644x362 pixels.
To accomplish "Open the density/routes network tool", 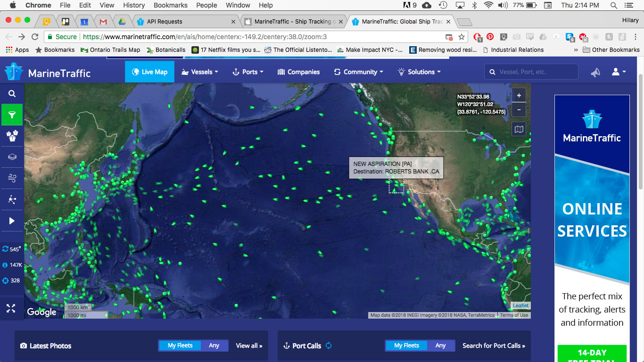I will (x=12, y=199).
